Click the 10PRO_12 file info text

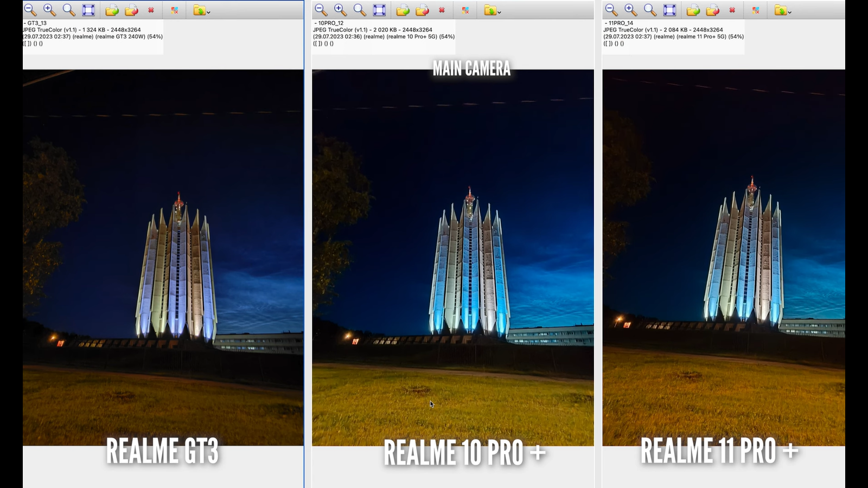click(x=384, y=33)
